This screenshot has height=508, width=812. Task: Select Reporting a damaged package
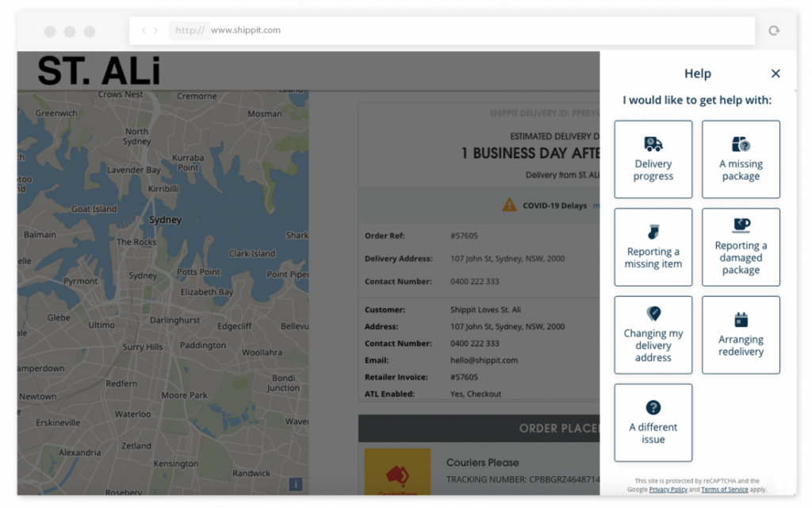pyautogui.click(x=741, y=247)
